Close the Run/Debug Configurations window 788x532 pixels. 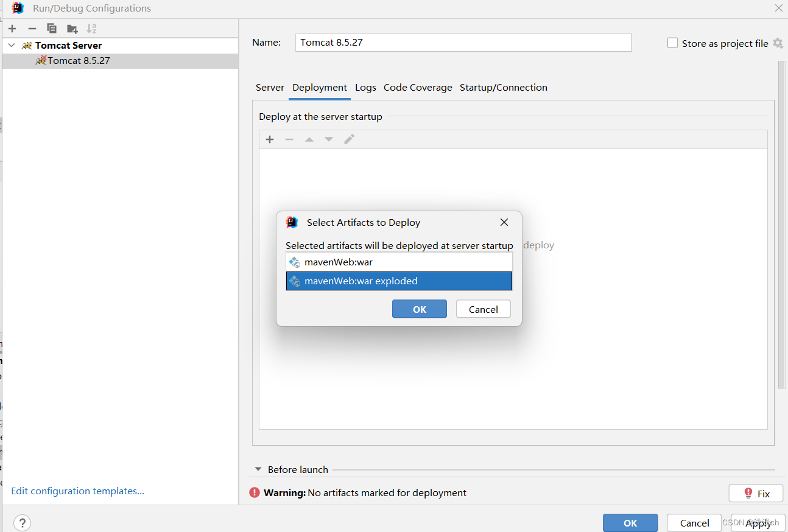779,8
